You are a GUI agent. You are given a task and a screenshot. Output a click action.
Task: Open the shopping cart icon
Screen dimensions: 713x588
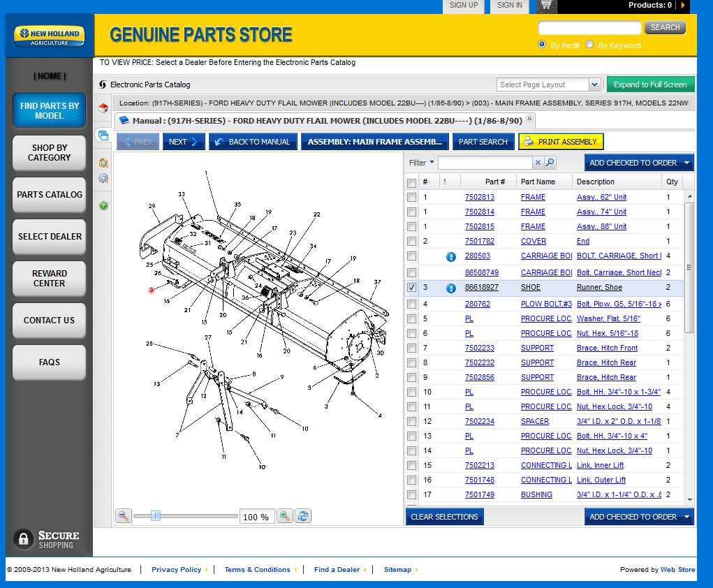547,6
